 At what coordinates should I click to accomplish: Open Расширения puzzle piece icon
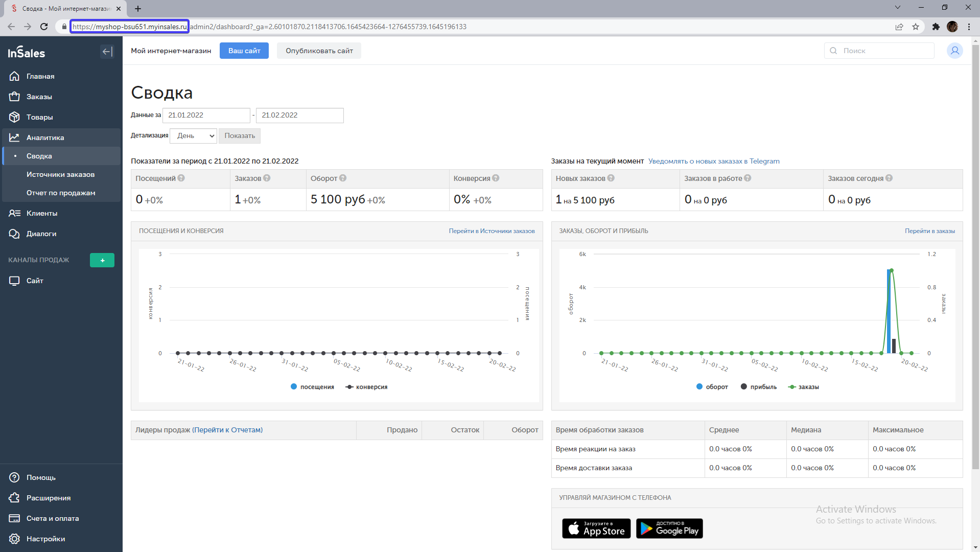click(x=14, y=498)
